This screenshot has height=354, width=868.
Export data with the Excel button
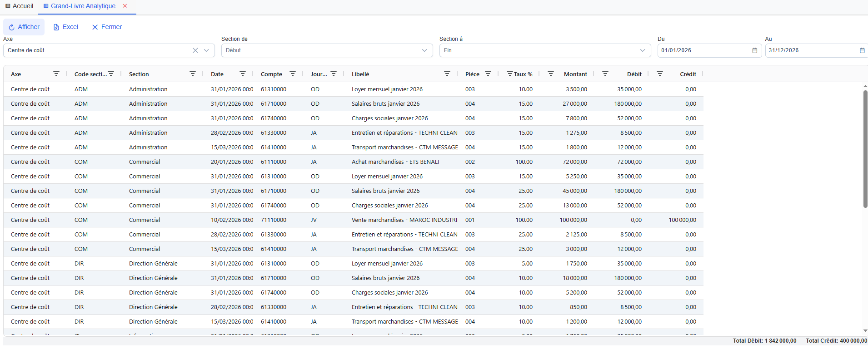(x=66, y=27)
